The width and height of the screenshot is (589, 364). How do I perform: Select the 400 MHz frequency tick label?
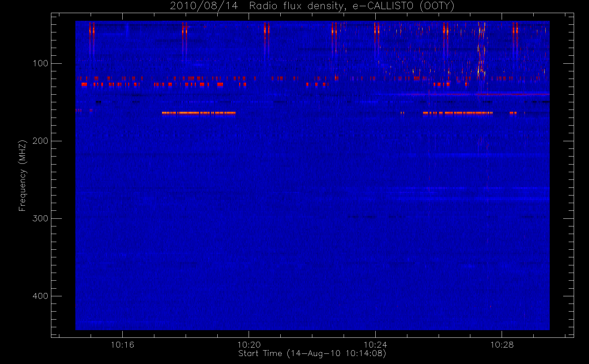pos(40,296)
